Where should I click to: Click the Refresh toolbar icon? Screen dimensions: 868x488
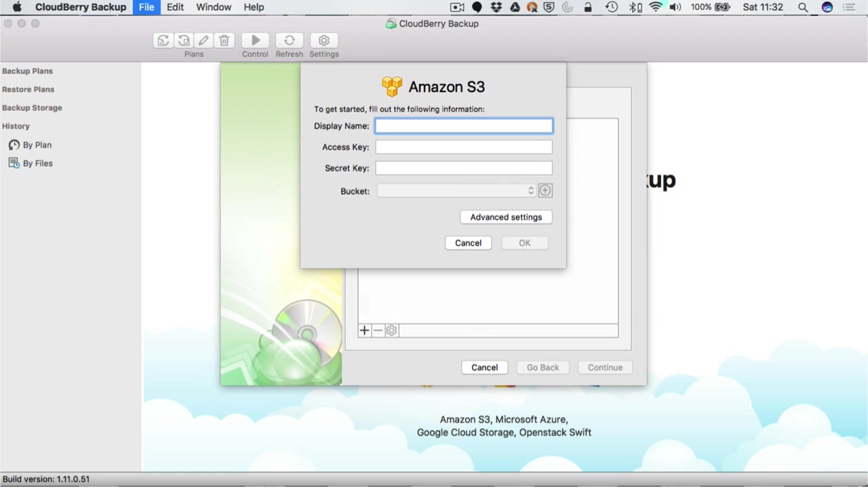click(290, 41)
